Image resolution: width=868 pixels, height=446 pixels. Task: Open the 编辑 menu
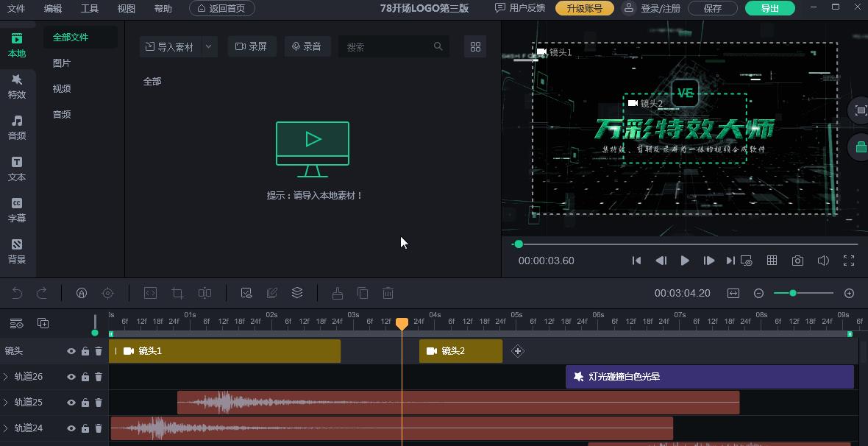(x=53, y=9)
